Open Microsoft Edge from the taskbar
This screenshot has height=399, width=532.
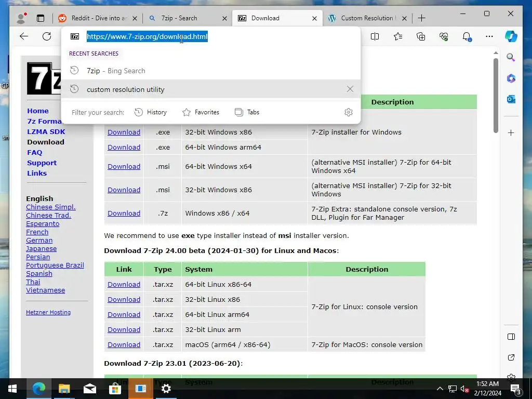tap(38, 389)
